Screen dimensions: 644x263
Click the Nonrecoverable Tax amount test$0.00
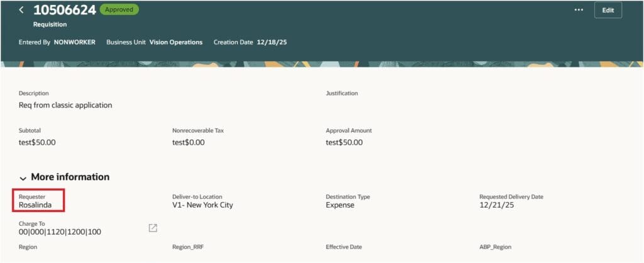[x=188, y=142]
